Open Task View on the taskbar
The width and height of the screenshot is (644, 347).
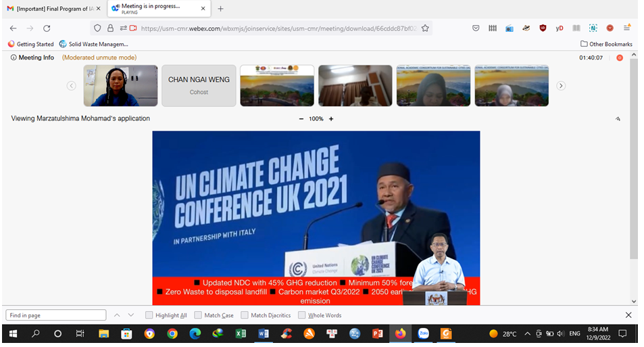(80, 334)
